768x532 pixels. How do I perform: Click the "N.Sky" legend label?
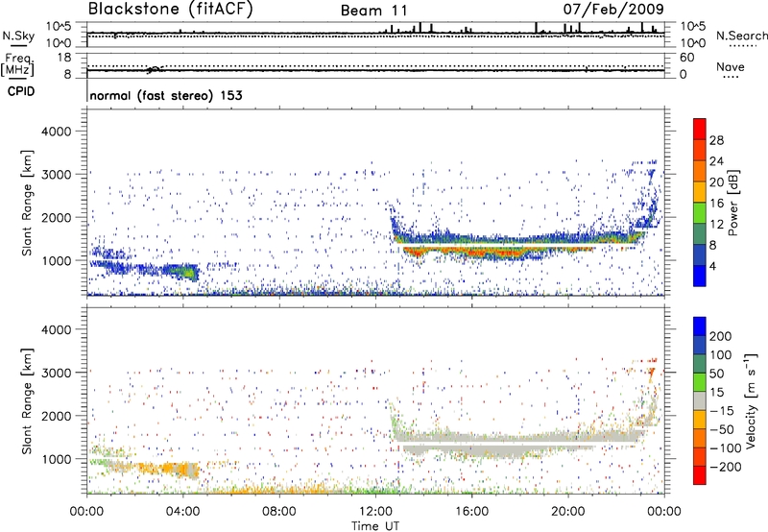18,36
